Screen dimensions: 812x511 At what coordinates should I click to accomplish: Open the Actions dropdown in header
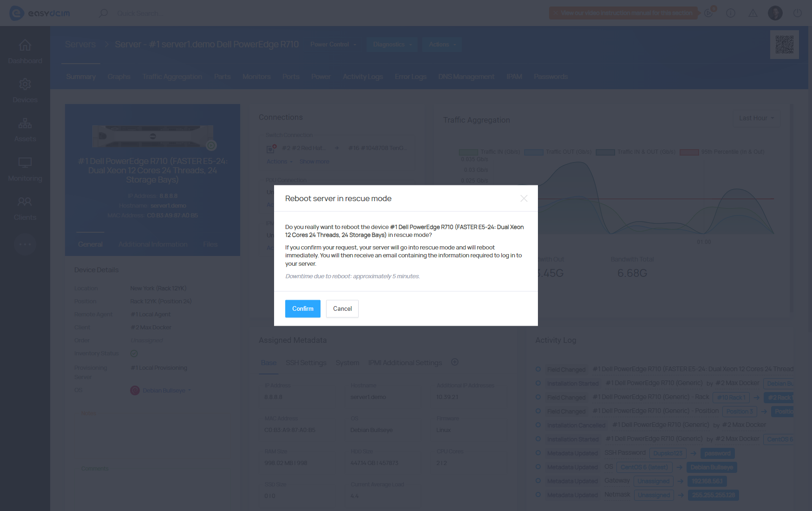point(442,45)
